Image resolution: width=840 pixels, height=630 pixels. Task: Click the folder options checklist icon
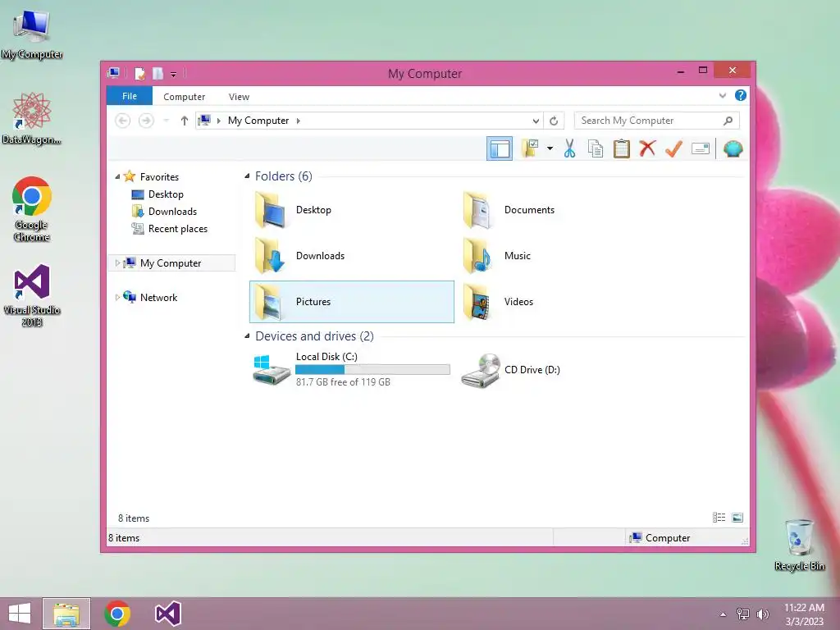tap(531, 148)
